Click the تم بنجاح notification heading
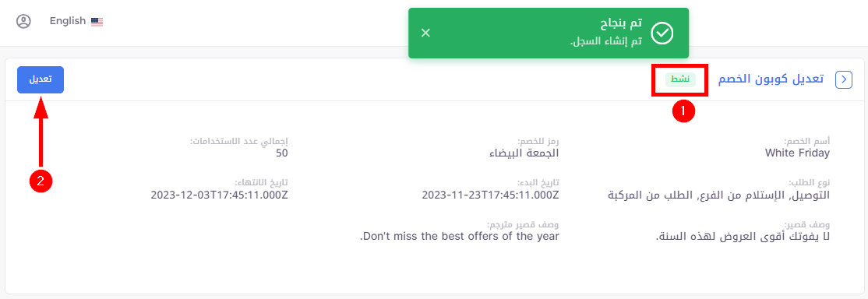Screen dimensions: 868x299 621,24
